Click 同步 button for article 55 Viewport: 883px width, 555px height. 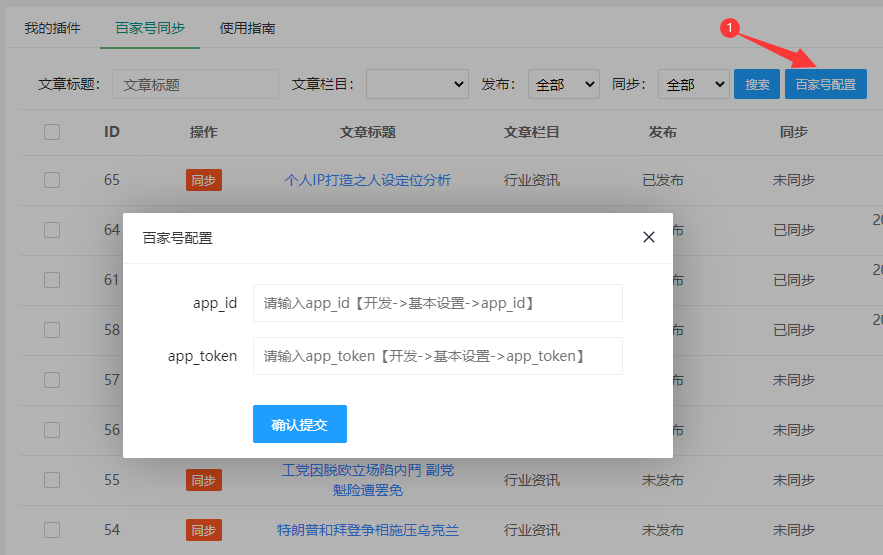[x=204, y=480]
